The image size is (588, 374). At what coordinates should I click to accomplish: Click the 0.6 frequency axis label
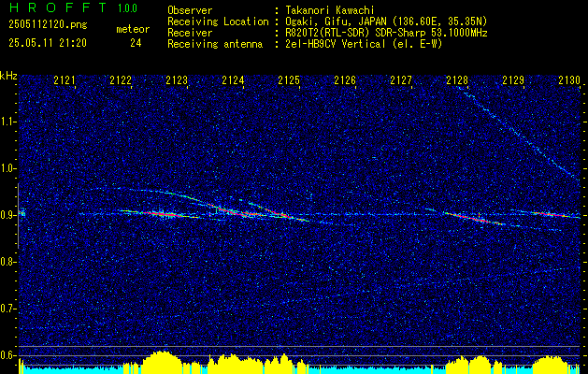[x=7, y=355]
